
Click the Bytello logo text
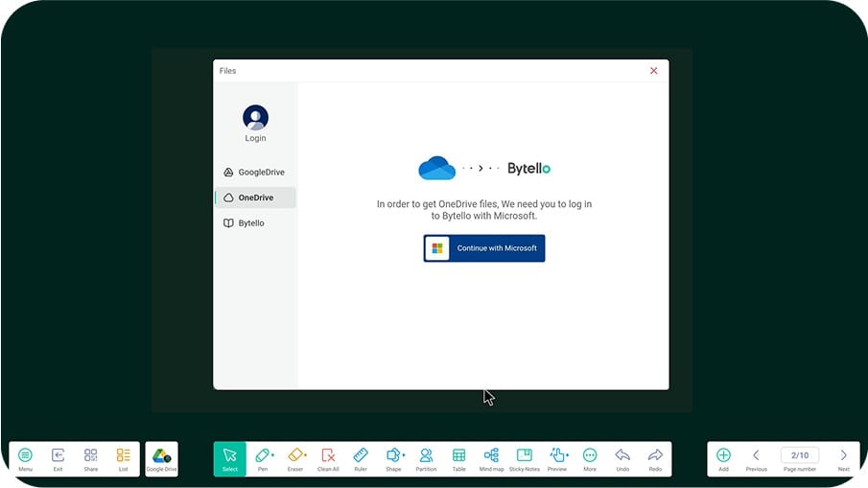point(528,168)
